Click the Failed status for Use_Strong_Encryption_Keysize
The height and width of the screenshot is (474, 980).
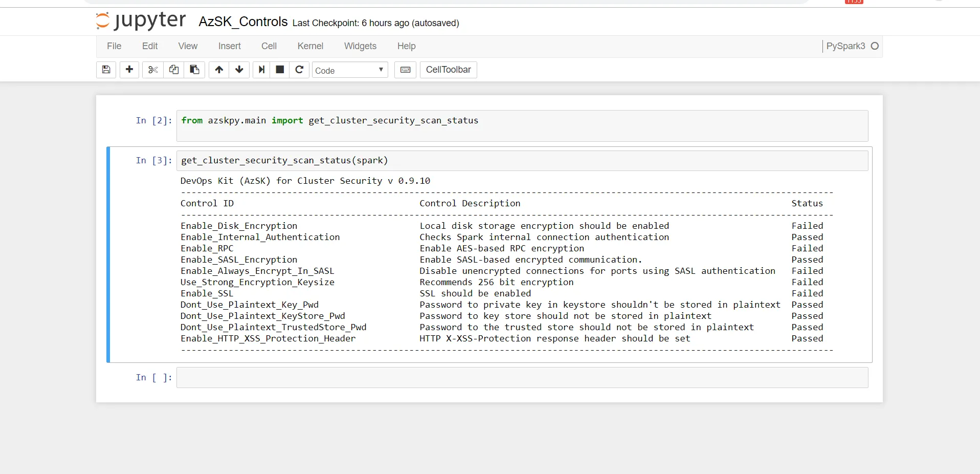tap(807, 282)
